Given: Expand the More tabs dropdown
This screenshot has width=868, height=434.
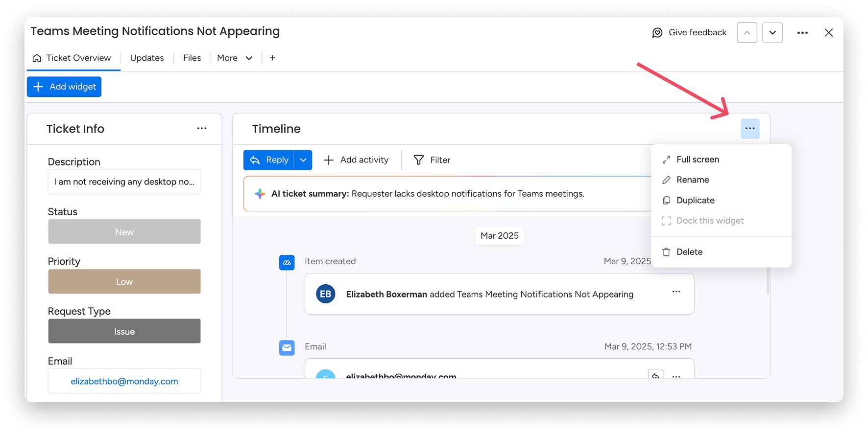Looking at the screenshot, I should coord(235,58).
